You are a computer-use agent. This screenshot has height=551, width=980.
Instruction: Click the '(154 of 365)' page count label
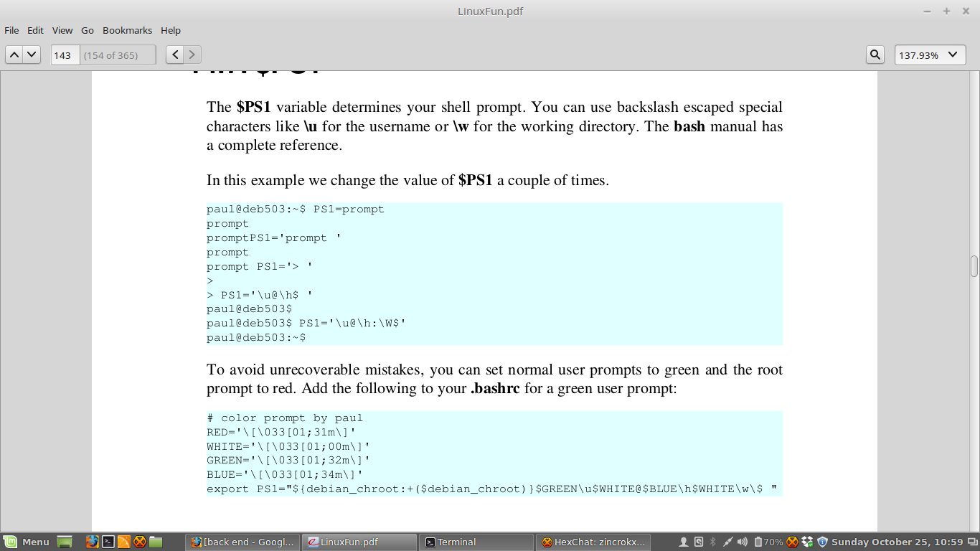tap(110, 55)
